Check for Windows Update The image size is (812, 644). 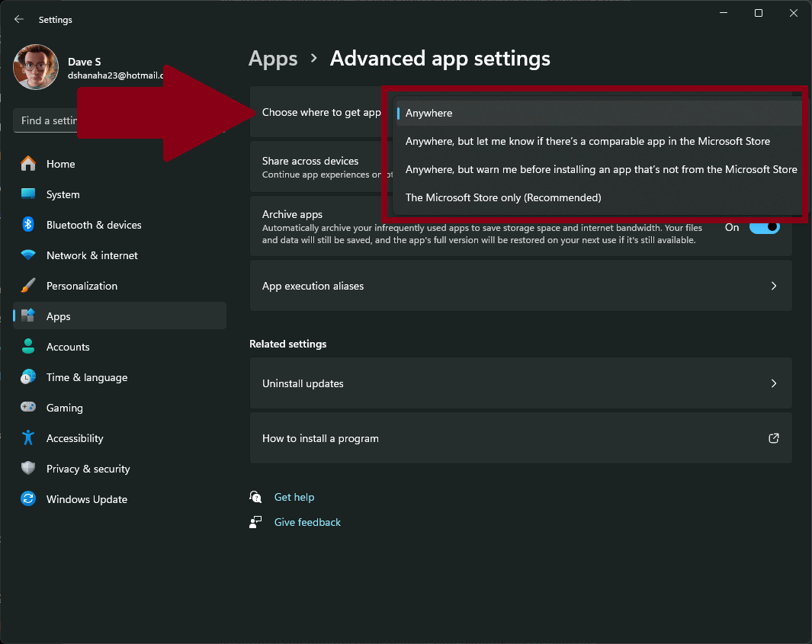coord(85,499)
